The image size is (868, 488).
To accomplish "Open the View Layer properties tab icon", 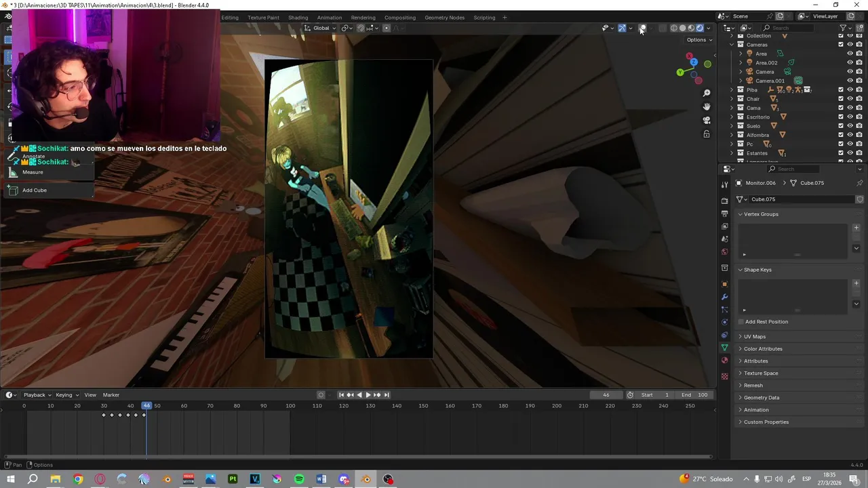I will pos(724,226).
